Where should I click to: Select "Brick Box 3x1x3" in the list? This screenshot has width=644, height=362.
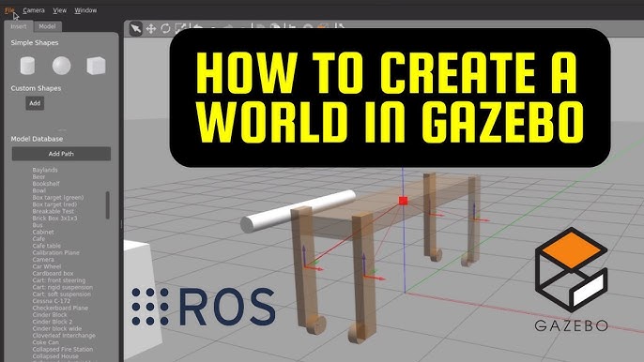(x=54, y=219)
